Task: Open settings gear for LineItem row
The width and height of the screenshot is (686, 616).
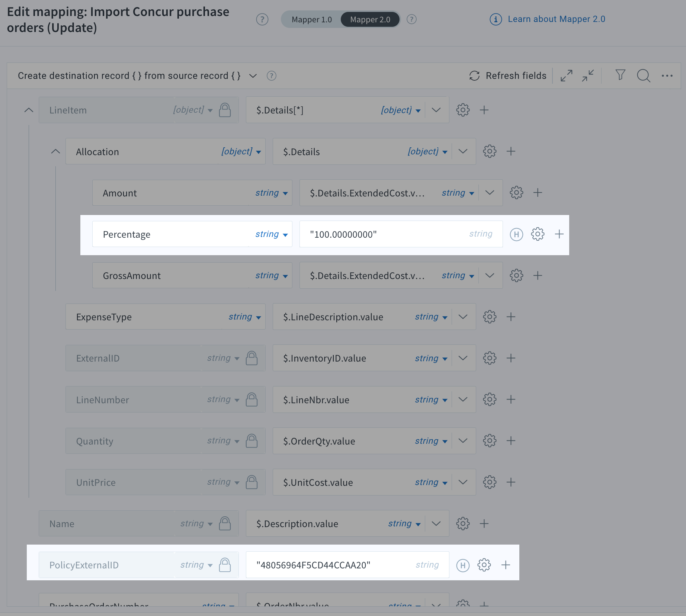Action: [463, 110]
